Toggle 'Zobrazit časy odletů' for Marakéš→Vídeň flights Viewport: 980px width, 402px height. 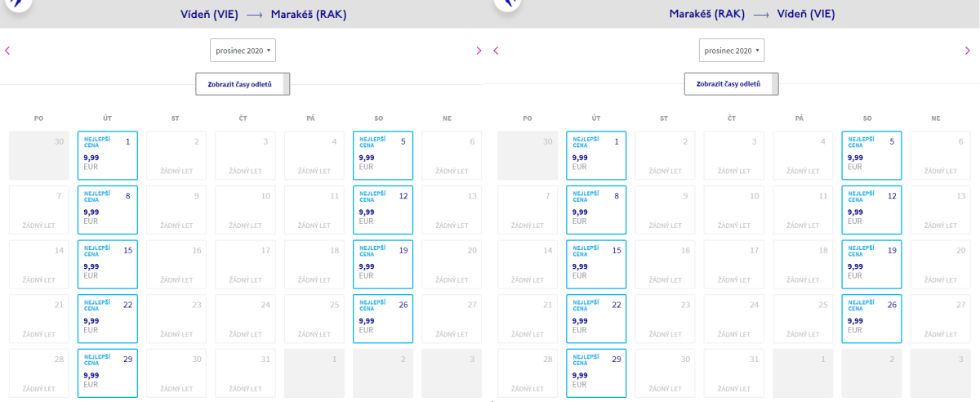click(x=731, y=83)
